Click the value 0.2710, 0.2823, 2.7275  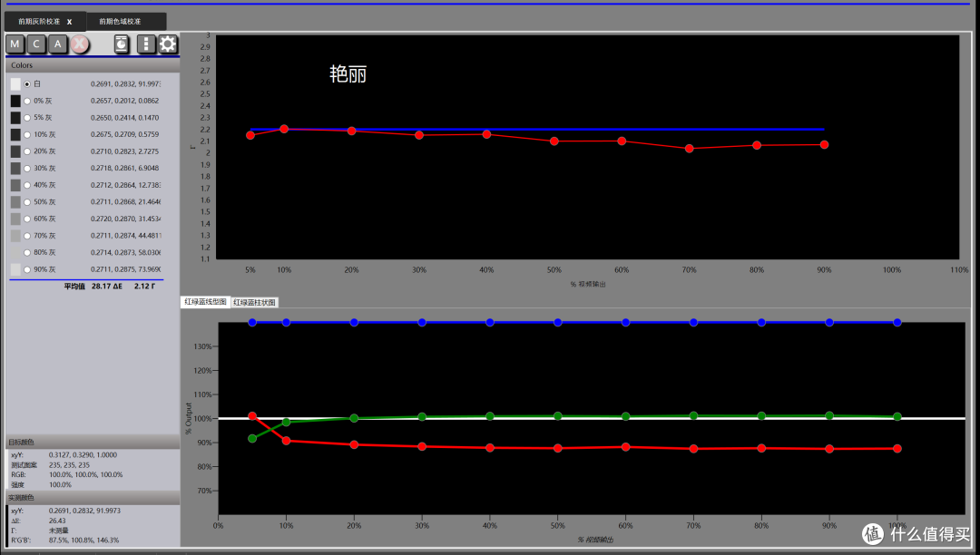124,151
